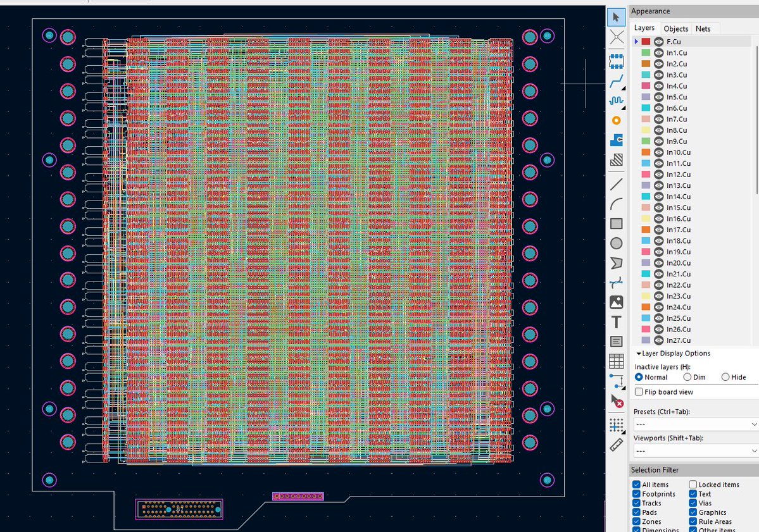Open the Layers tab
This screenshot has height=532, width=759.
click(x=644, y=28)
